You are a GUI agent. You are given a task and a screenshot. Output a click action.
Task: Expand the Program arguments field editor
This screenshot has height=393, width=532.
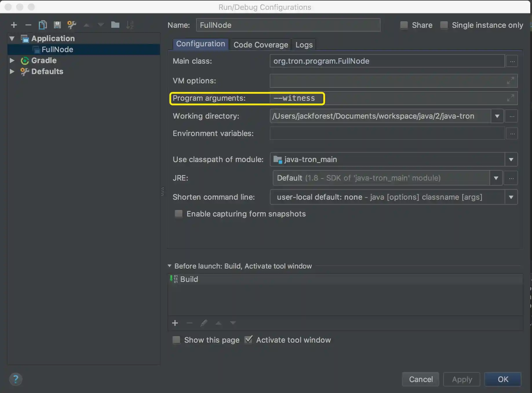(x=510, y=98)
